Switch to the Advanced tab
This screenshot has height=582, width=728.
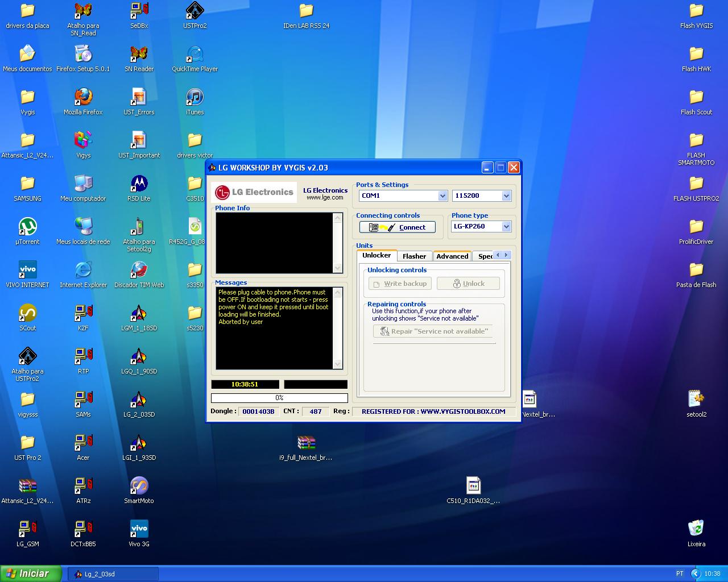[x=452, y=256]
